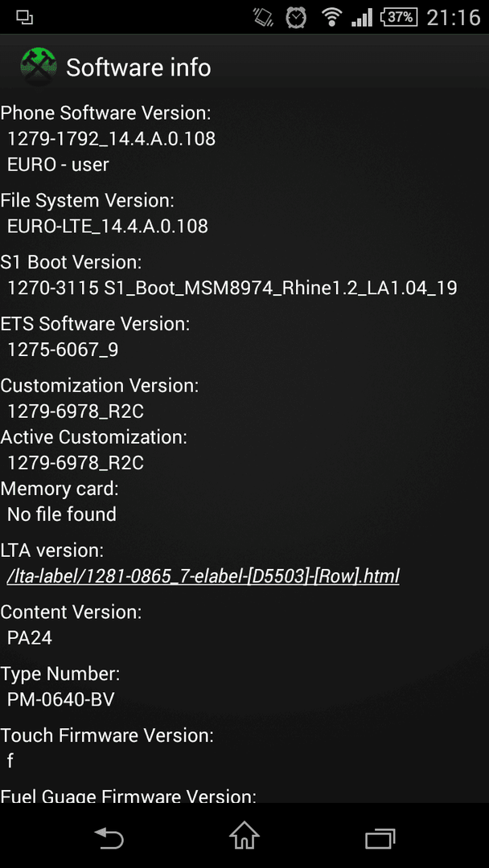Tap the home navigation button

point(244,835)
